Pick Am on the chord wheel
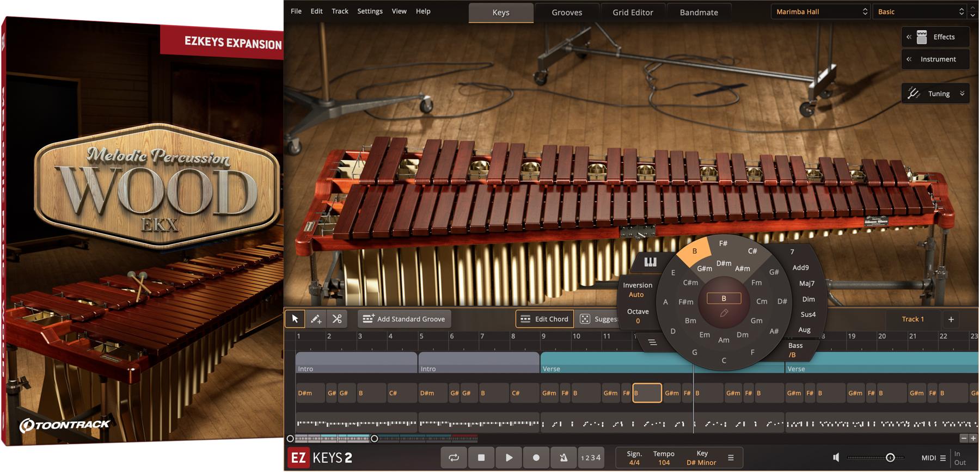This screenshot has width=980, height=472. (x=724, y=340)
